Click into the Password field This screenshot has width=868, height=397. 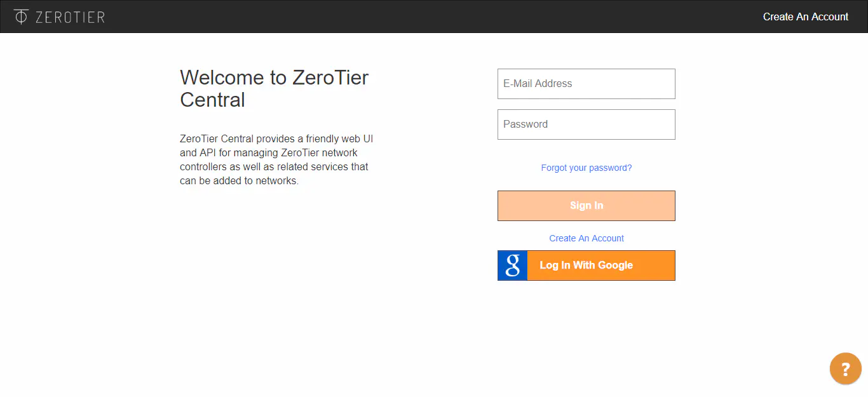click(586, 124)
